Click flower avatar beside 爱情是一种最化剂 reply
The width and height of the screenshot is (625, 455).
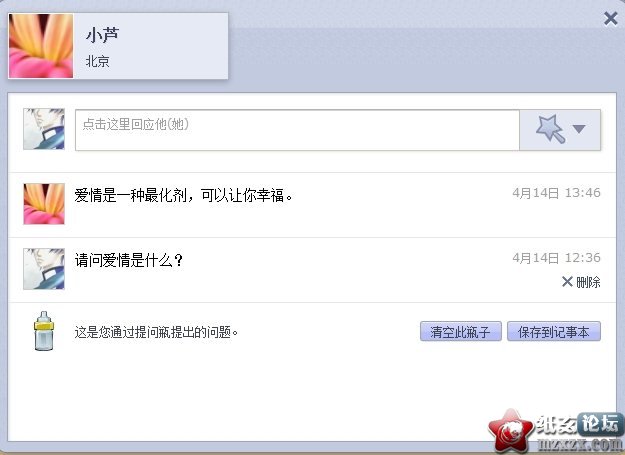point(44,204)
